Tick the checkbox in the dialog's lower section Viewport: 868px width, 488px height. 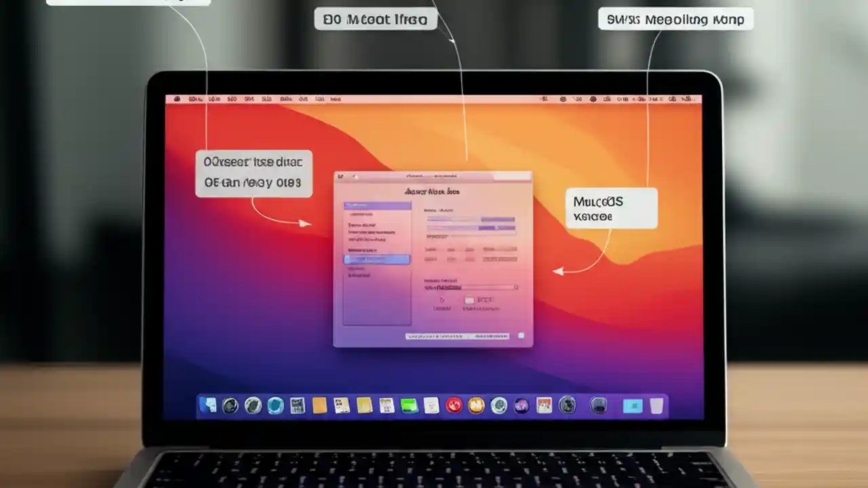tap(469, 300)
